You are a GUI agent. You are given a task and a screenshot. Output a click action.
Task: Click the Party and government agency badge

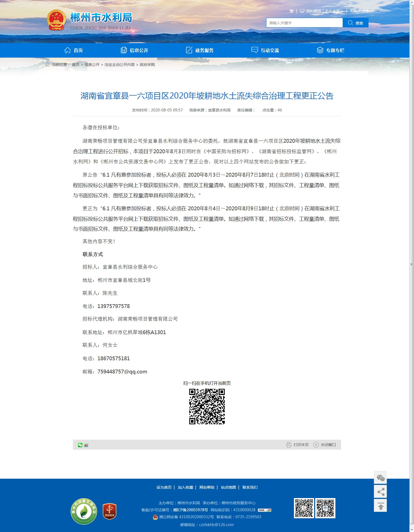[110, 511]
